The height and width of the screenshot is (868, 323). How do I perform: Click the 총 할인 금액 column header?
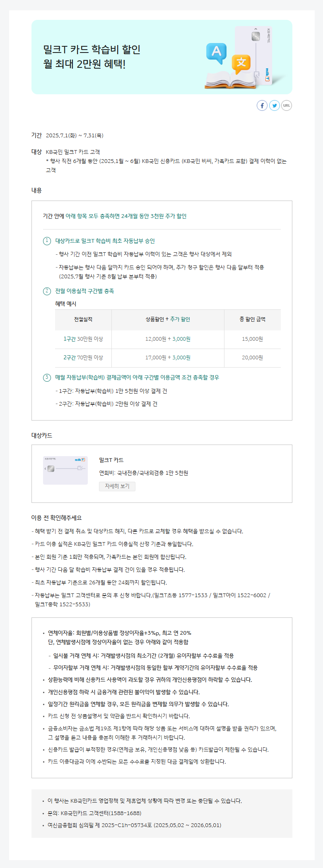tap(253, 320)
